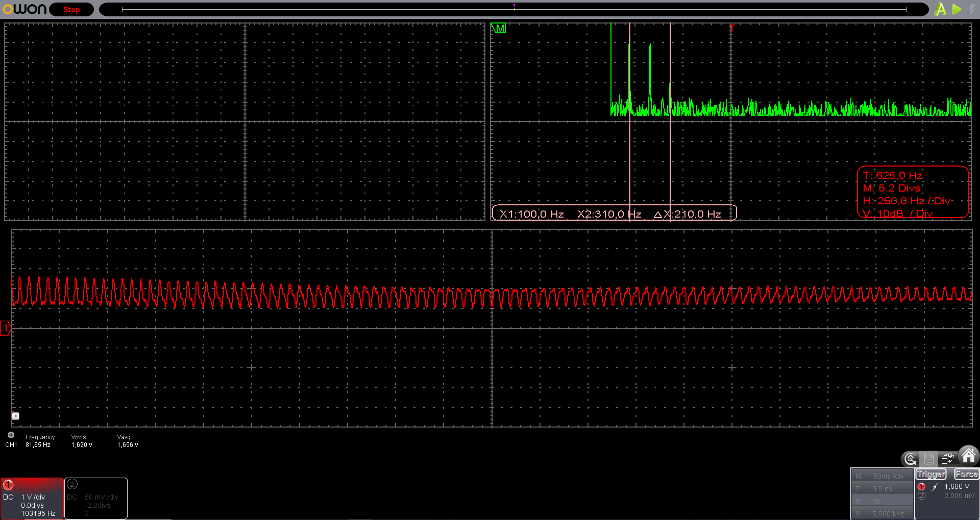Click the Stop acquisition button
Screen dimensions: 980x520
[71, 10]
